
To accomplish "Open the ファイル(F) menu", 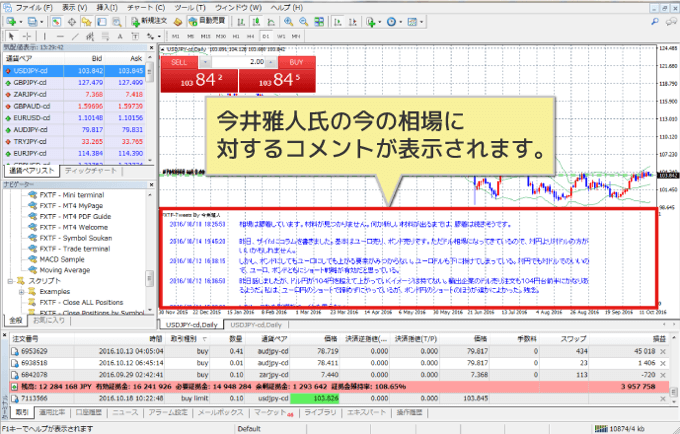I will tap(34, 7).
